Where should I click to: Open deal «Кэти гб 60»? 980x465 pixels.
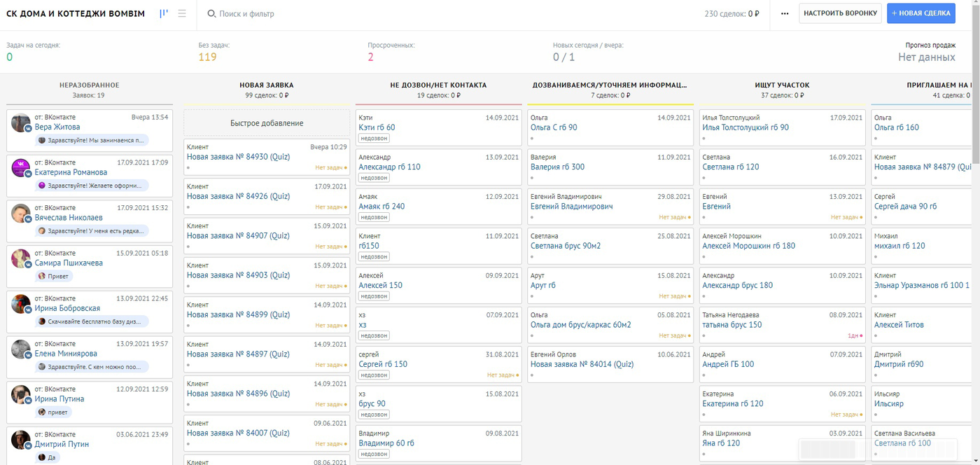[377, 127]
